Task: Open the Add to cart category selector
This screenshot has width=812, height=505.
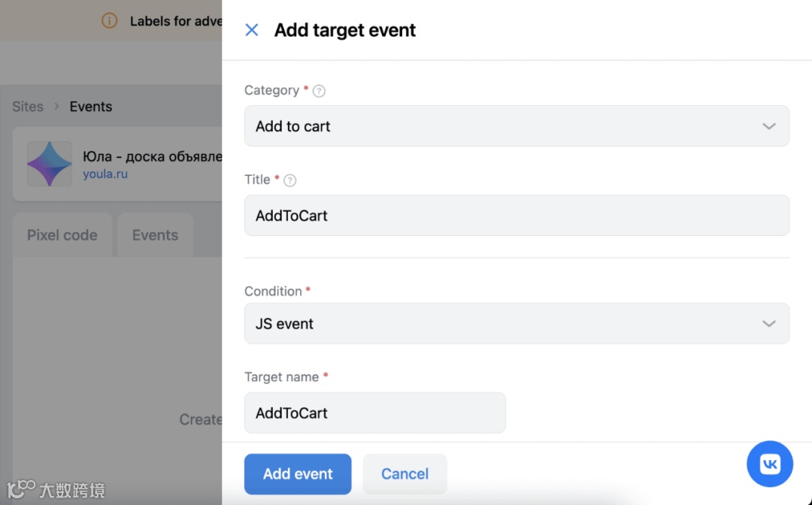Action: 517,126
